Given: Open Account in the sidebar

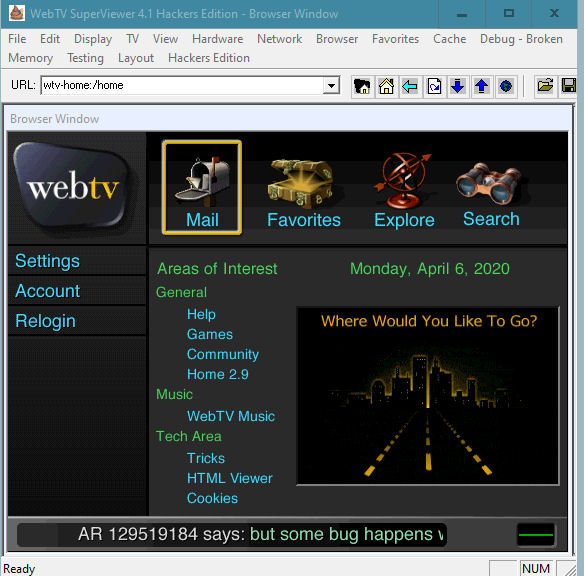Looking at the screenshot, I should (x=47, y=291).
